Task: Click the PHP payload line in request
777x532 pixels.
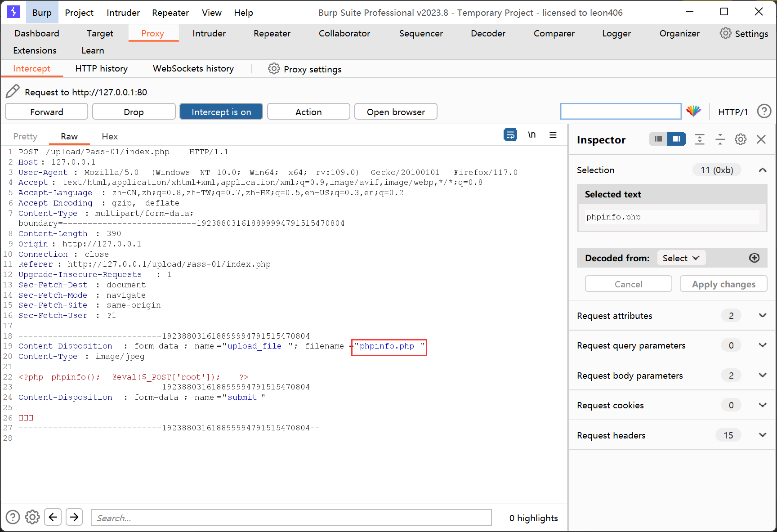Action: [x=133, y=377]
